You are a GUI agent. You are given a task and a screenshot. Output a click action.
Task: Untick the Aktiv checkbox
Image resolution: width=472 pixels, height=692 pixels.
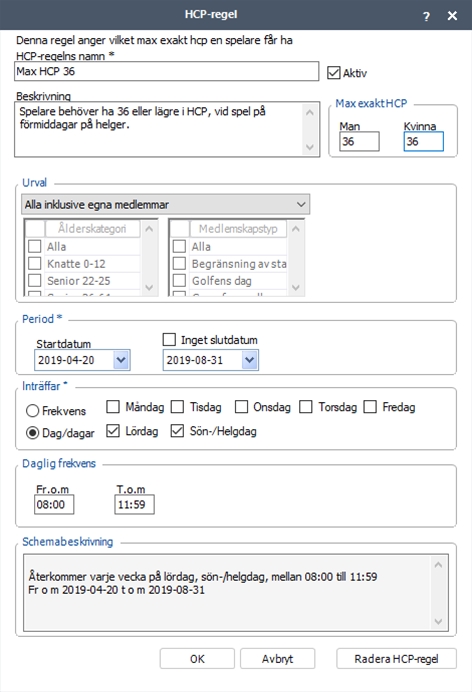pyautogui.click(x=333, y=73)
